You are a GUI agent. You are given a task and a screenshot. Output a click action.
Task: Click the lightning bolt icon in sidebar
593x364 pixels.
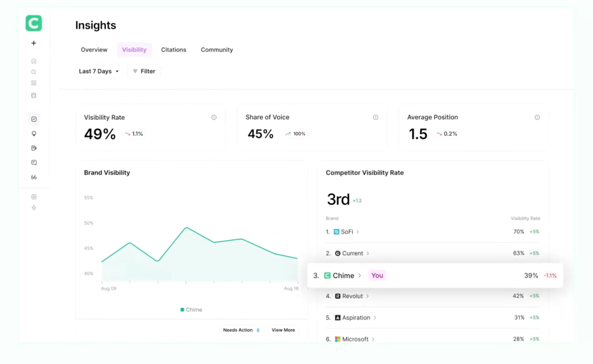34,208
